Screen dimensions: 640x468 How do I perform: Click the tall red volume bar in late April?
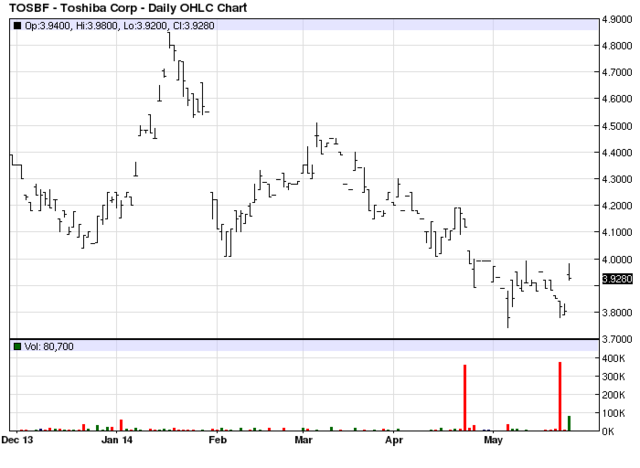point(465,398)
